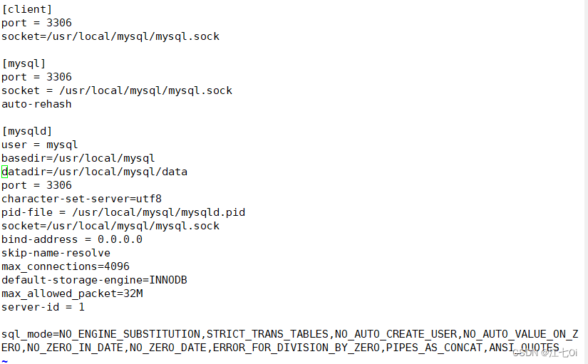This screenshot has width=588, height=364.
Task: Click the default-storage-engine=INNODB line
Action: coord(95,280)
